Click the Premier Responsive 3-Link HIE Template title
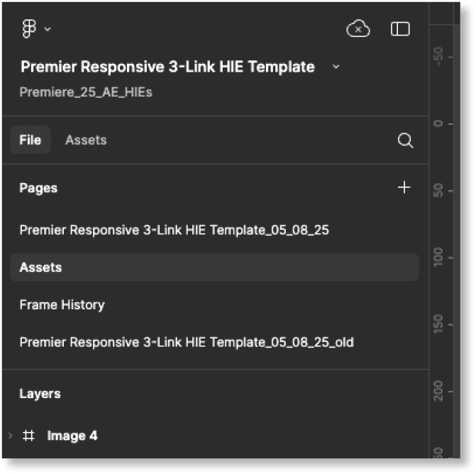 point(167,67)
